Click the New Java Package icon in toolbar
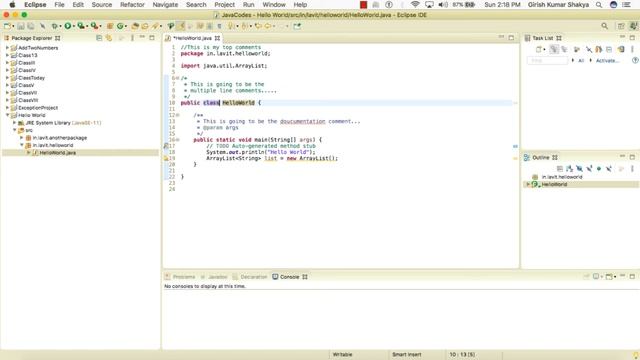Viewport: 640px width, 360px height. click(x=109, y=26)
